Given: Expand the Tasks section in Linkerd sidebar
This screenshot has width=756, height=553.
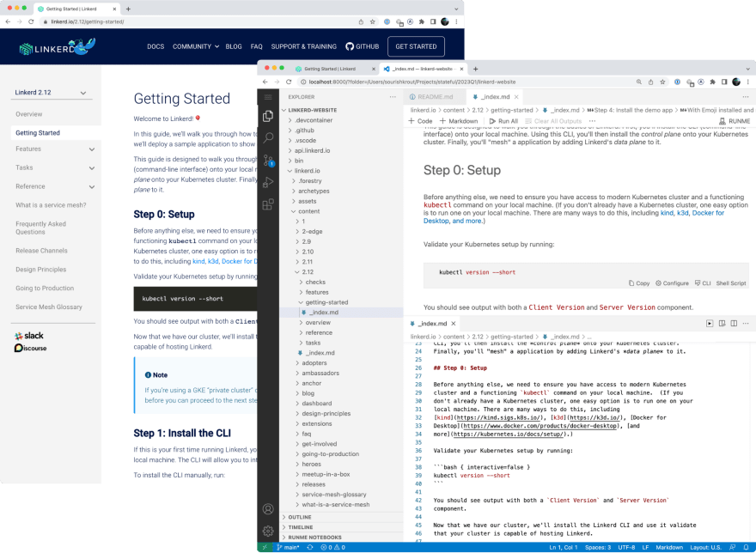Looking at the screenshot, I should click(x=92, y=168).
